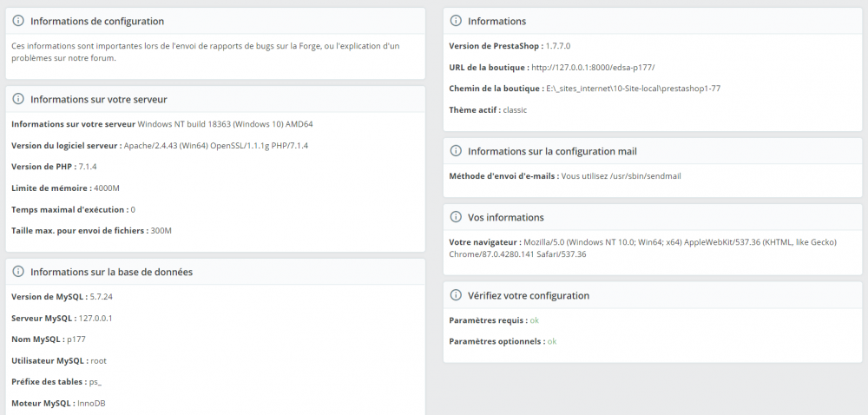Click info icon beside Informations sur votre serveur
Screen dimensions: 868x415
coord(18,99)
